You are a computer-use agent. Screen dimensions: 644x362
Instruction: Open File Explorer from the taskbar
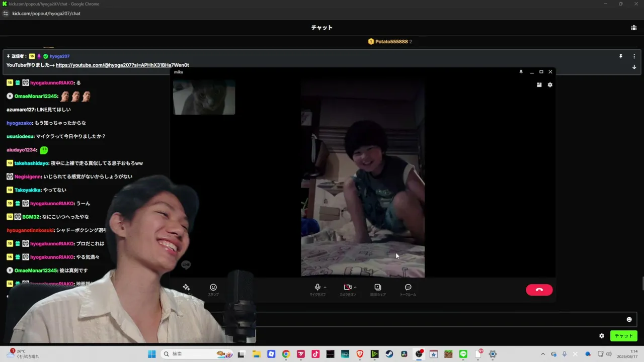[x=256, y=354]
